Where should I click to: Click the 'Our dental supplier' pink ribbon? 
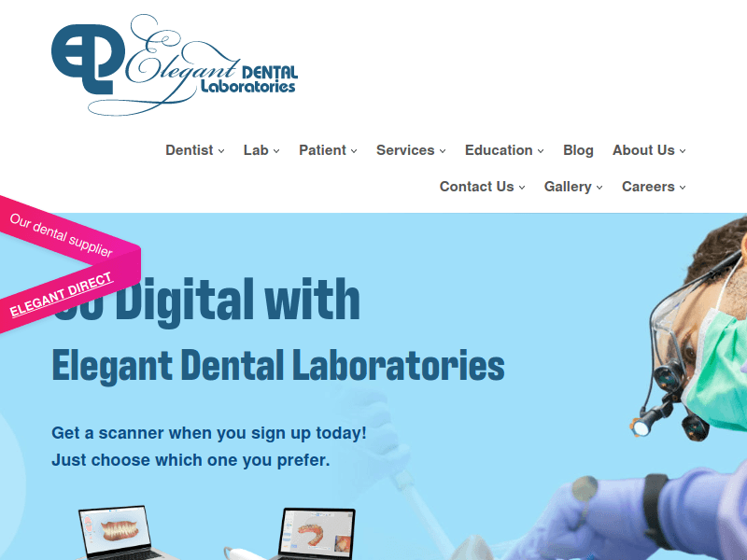pyautogui.click(x=61, y=235)
